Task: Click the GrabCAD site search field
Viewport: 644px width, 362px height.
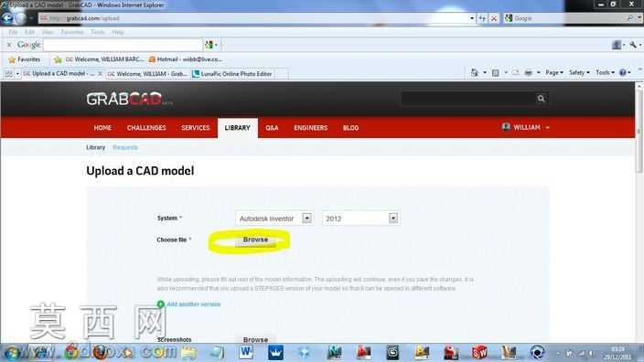Action: [x=468, y=99]
